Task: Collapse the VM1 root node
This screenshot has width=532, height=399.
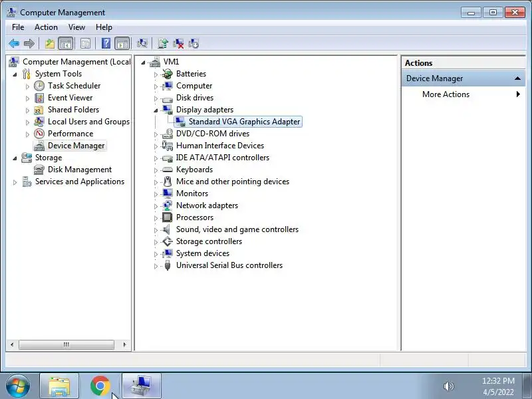Action: click(143, 63)
